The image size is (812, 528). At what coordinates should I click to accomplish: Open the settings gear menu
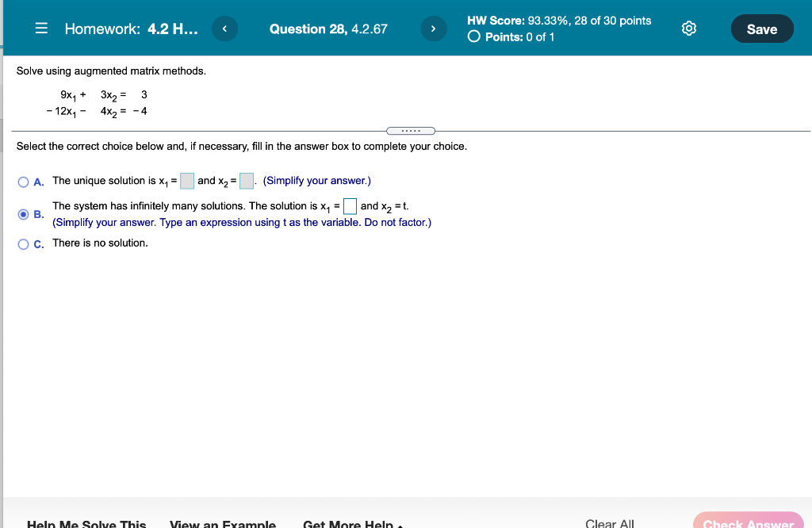click(x=688, y=28)
